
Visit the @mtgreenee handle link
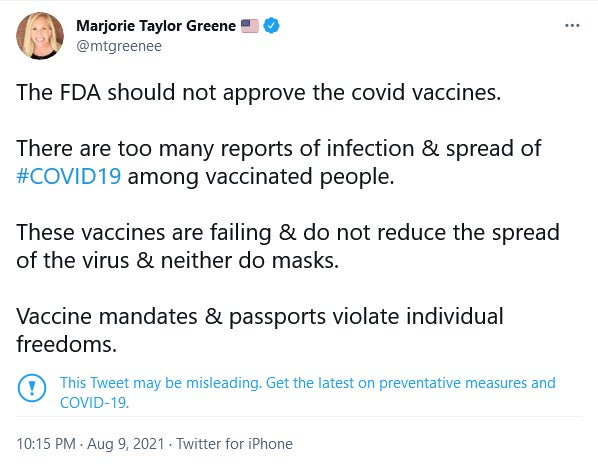[119, 46]
